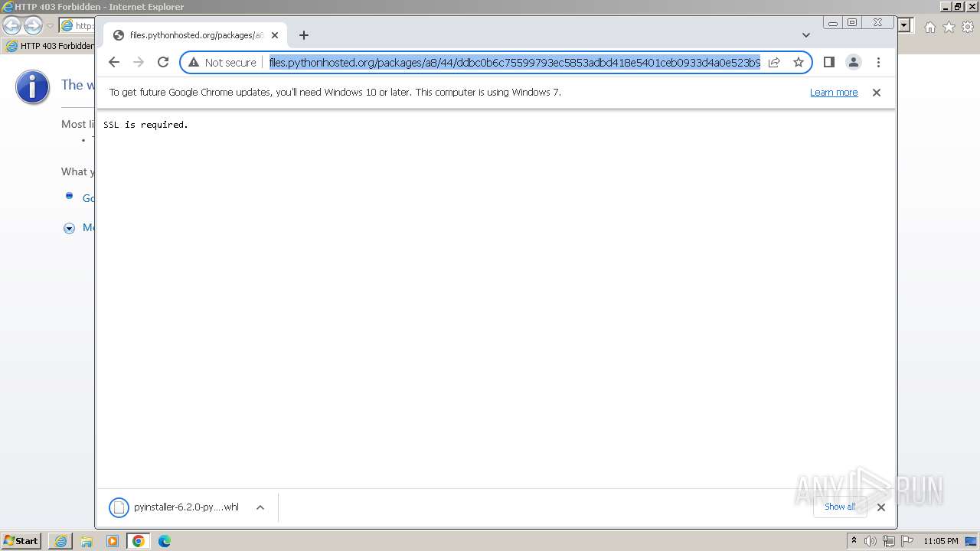Follow the Learn more link
The image size is (980, 551).
tap(834, 93)
